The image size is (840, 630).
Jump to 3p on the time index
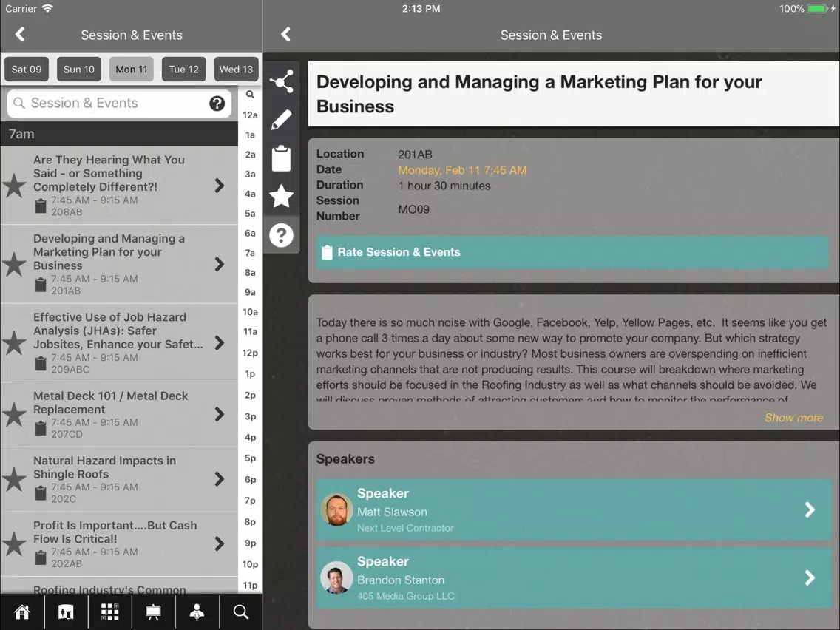(250, 416)
